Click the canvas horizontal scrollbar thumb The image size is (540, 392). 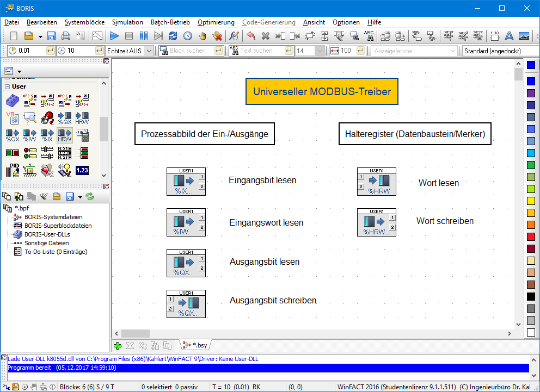[x=136, y=333]
